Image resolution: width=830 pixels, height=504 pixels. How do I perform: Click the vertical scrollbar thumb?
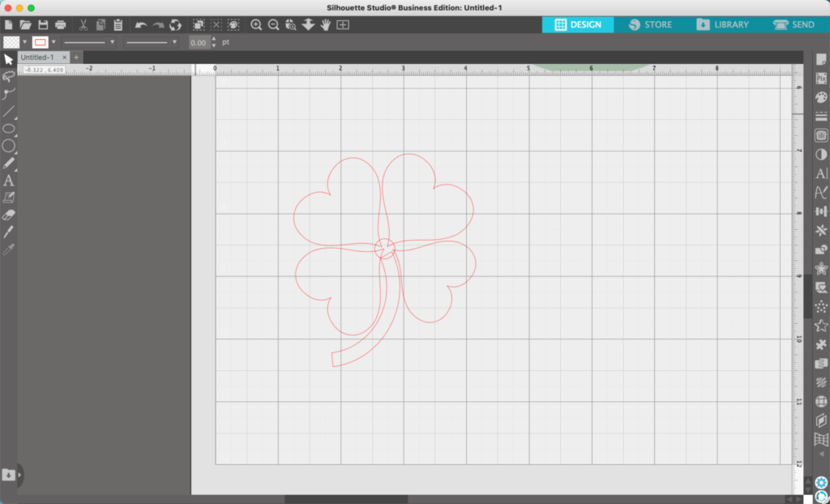pyautogui.click(x=808, y=296)
